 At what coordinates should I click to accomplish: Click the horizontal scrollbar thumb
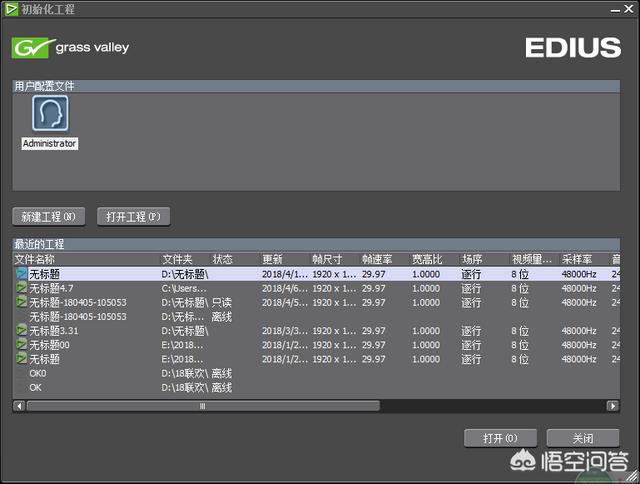coord(203,406)
